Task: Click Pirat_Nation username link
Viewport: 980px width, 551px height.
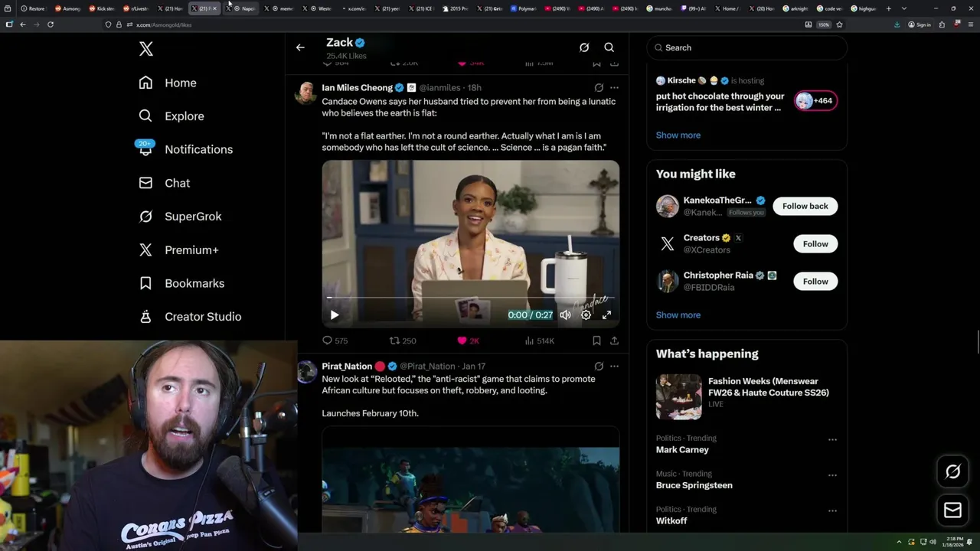Action: coord(347,366)
